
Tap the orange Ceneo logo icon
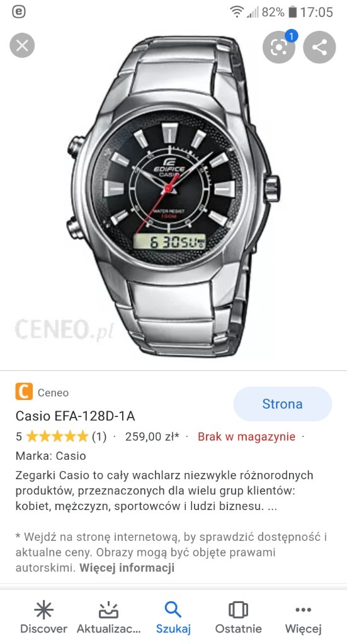24,392
